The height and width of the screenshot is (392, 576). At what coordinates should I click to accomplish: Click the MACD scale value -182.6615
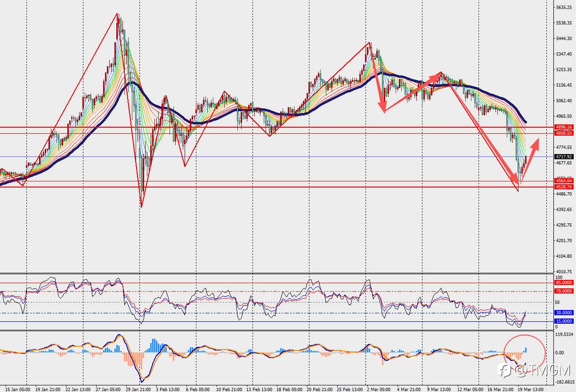click(x=565, y=383)
